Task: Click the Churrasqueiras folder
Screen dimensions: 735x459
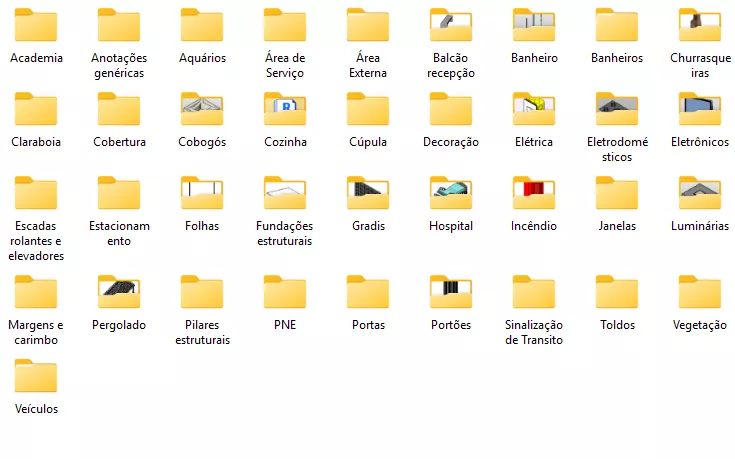Action: point(700,26)
